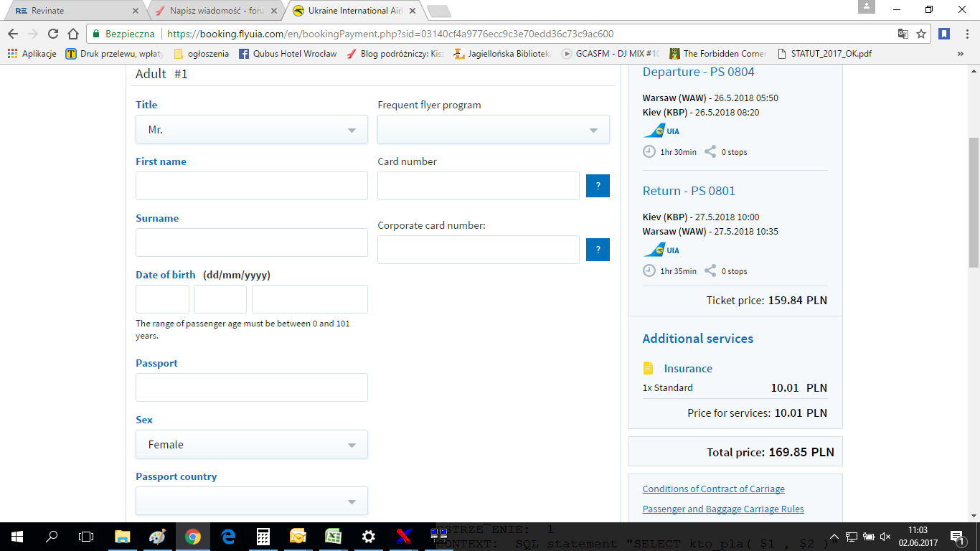Click the browser address bar URL
980x551 pixels.
[x=390, y=34]
